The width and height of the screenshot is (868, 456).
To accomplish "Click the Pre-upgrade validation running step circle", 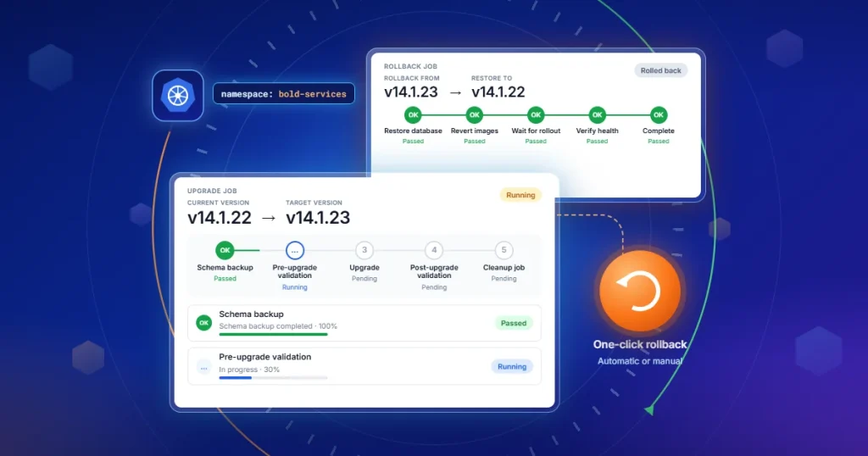I will (294, 250).
